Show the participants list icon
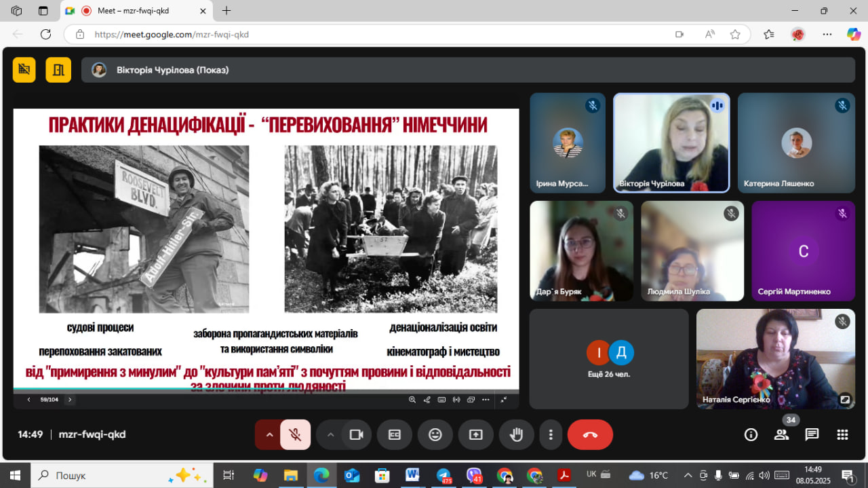This screenshot has width=868, height=488. [x=782, y=434]
